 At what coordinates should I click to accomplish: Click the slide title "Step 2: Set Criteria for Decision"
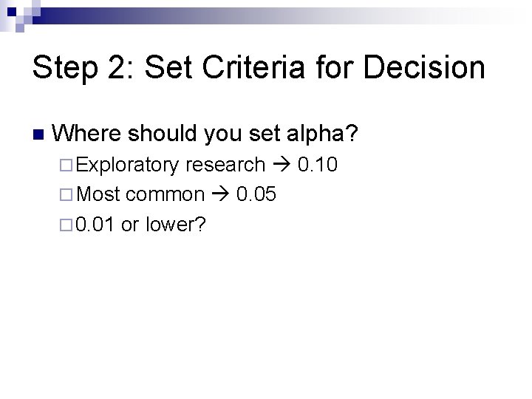click(x=259, y=68)
